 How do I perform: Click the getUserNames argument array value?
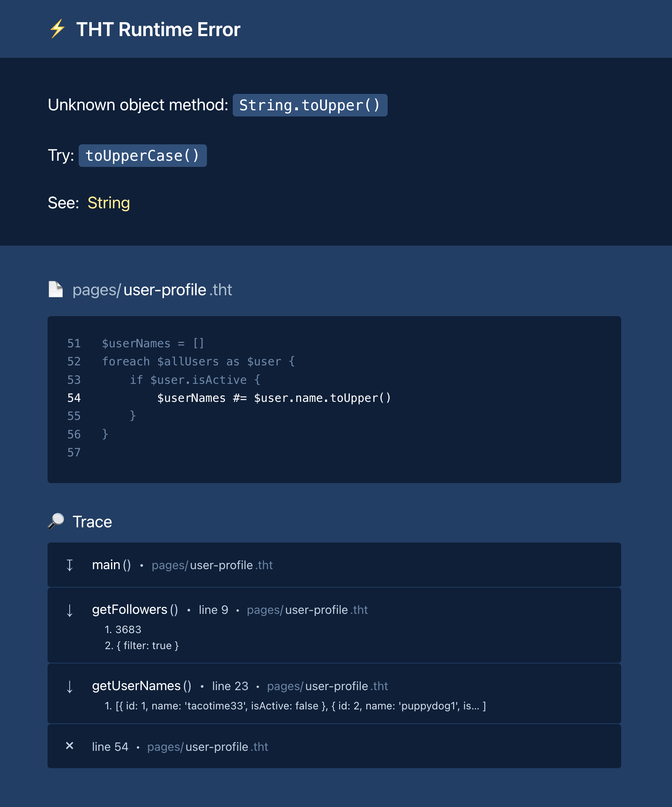[x=295, y=706]
